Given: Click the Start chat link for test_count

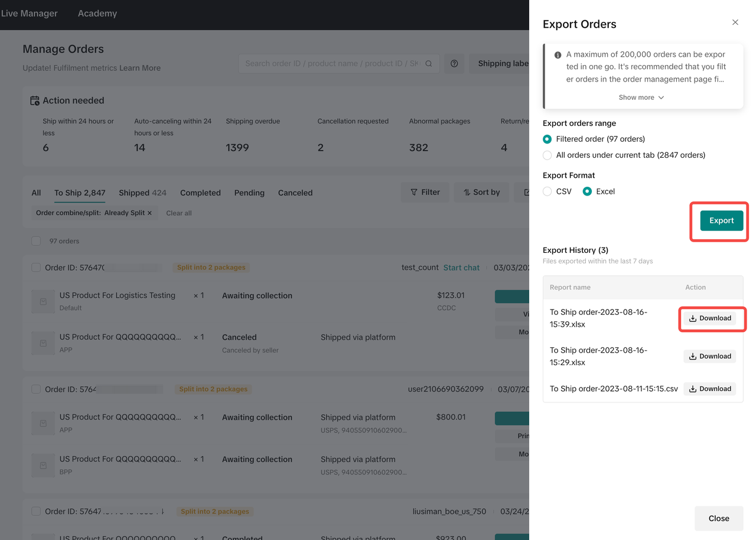Looking at the screenshot, I should coord(461,268).
